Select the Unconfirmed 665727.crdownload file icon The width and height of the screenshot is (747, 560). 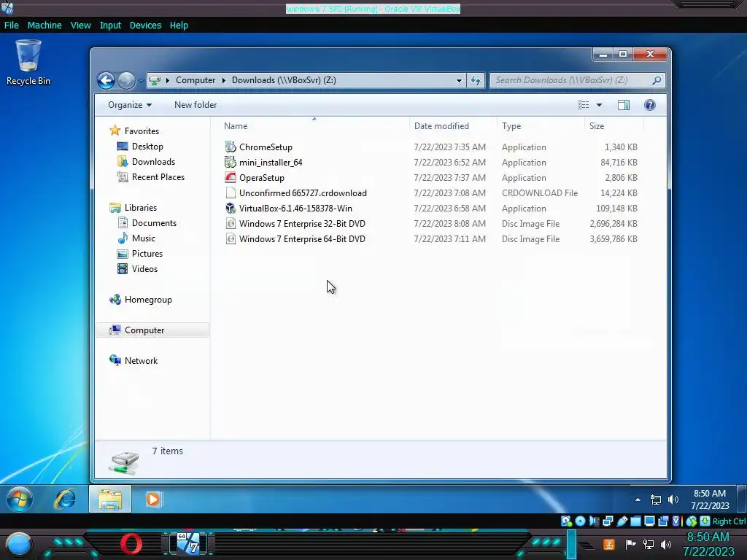click(x=231, y=192)
